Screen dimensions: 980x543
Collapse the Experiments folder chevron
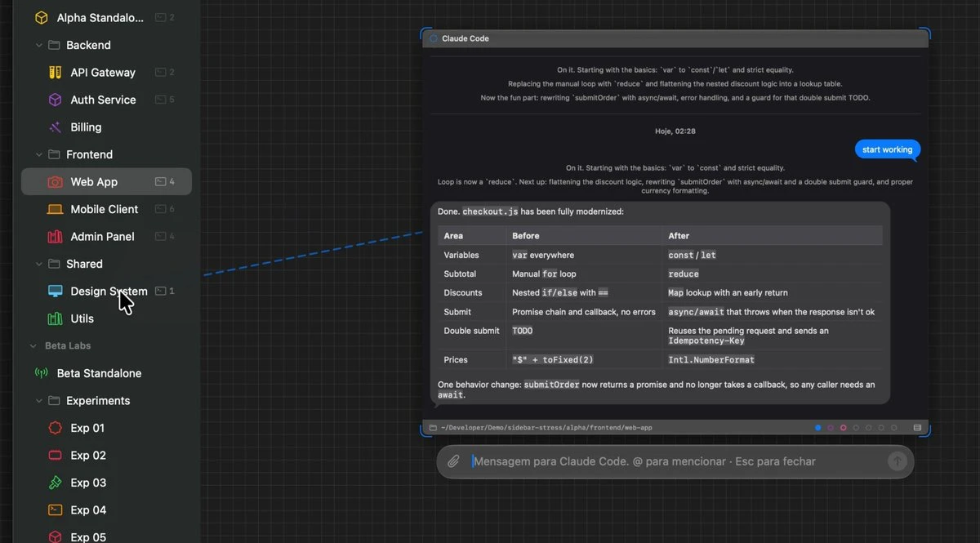39,401
